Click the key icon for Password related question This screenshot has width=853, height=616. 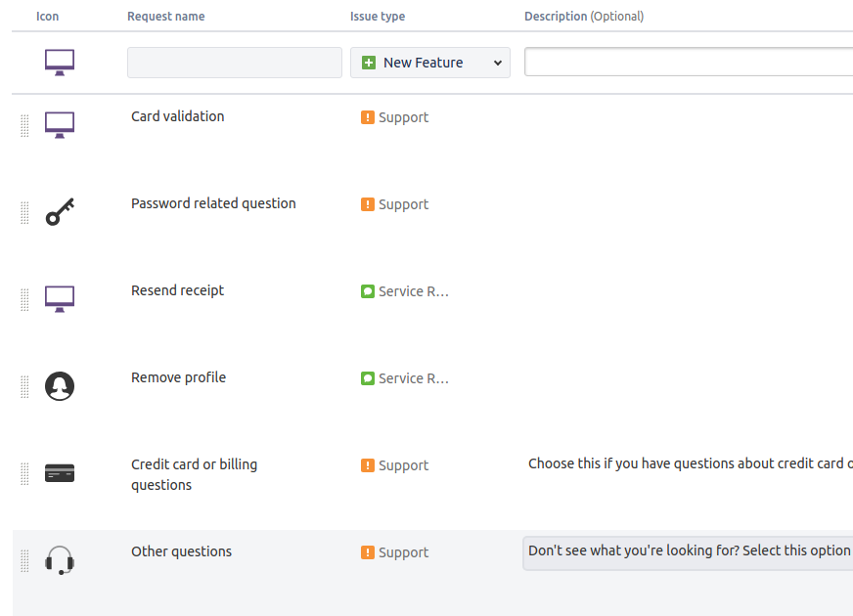click(60, 212)
